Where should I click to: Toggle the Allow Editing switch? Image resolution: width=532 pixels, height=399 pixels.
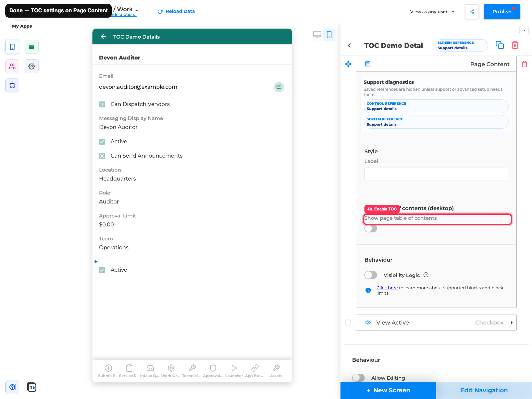click(358, 378)
